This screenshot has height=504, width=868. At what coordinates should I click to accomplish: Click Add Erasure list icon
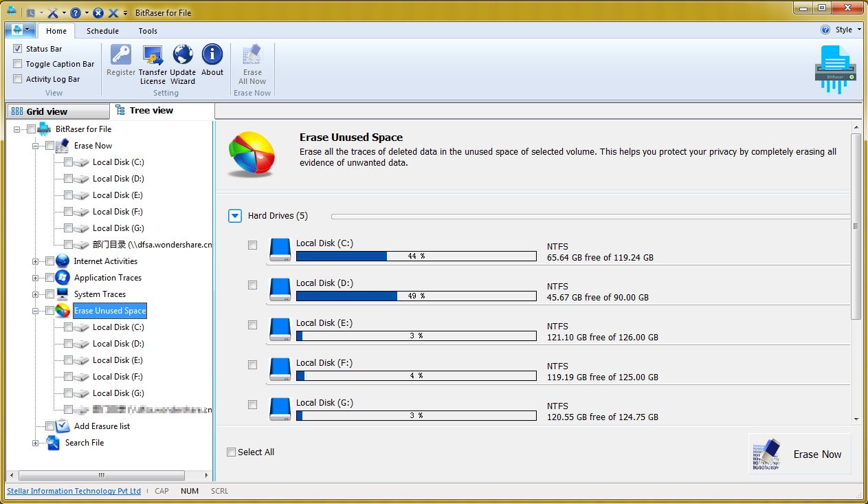(63, 426)
